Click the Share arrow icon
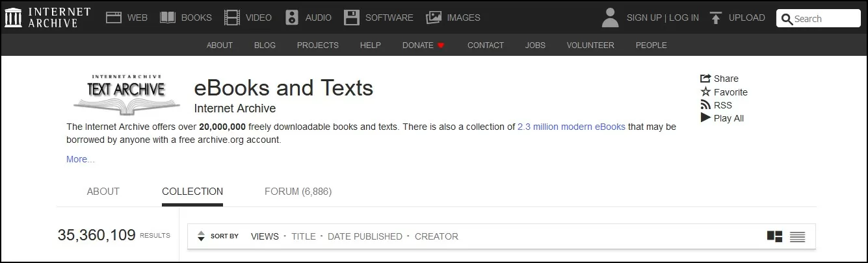The height and width of the screenshot is (263, 868). [705, 78]
